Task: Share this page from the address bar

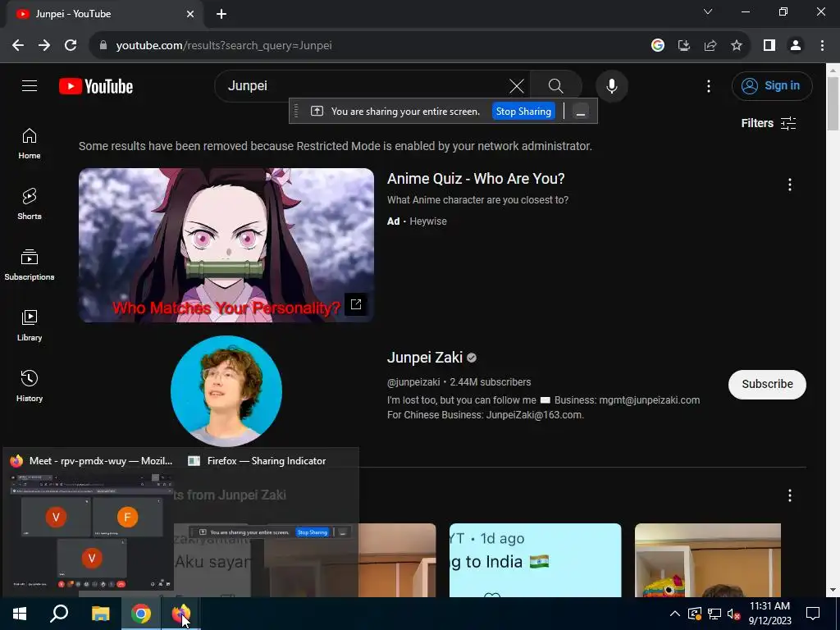Action: click(710, 46)
